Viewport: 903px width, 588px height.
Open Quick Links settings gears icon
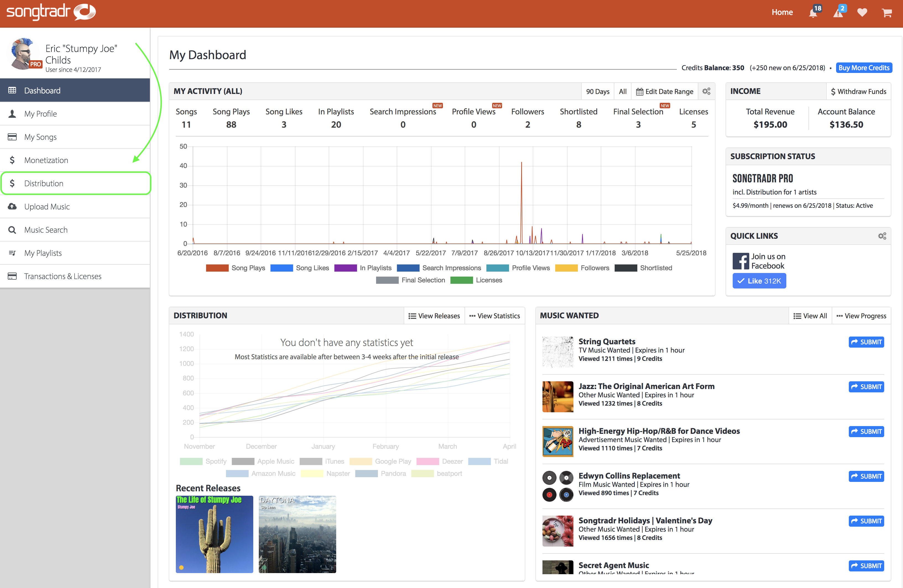tap(882, 236)
